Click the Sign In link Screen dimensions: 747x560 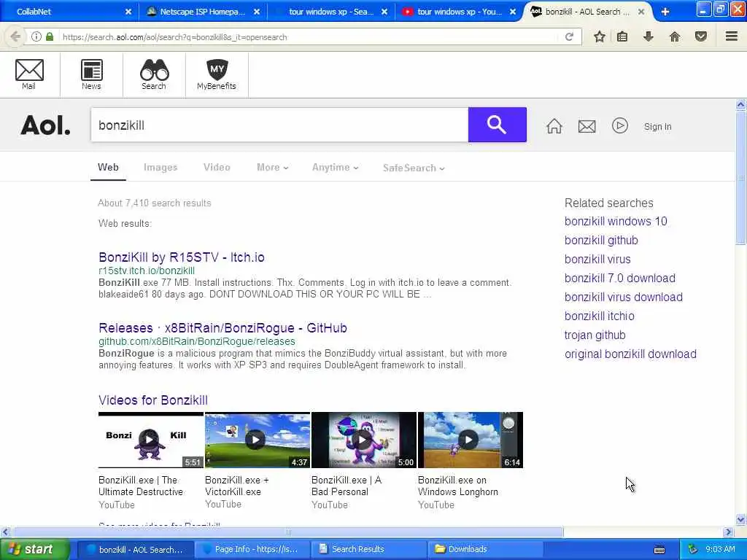point(657,127)
